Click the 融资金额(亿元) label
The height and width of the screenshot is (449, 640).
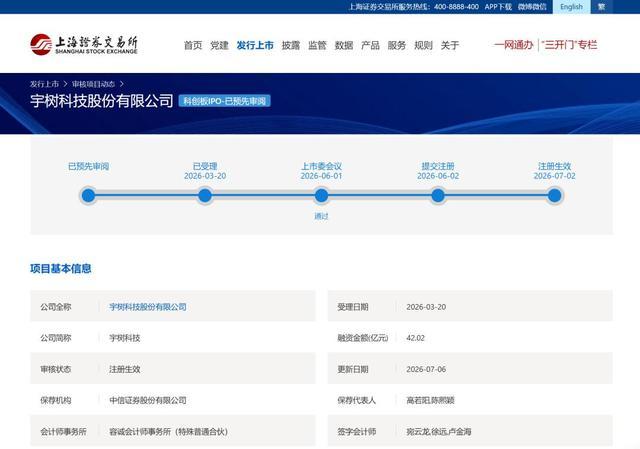tap(363, 338)
